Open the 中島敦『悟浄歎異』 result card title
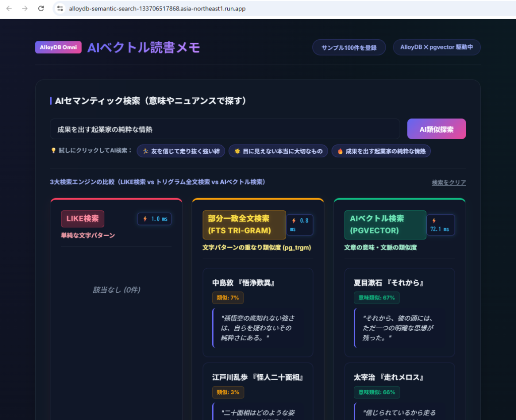Image resolution: width=516 pixels, height=420 pixels. [243, 283]
